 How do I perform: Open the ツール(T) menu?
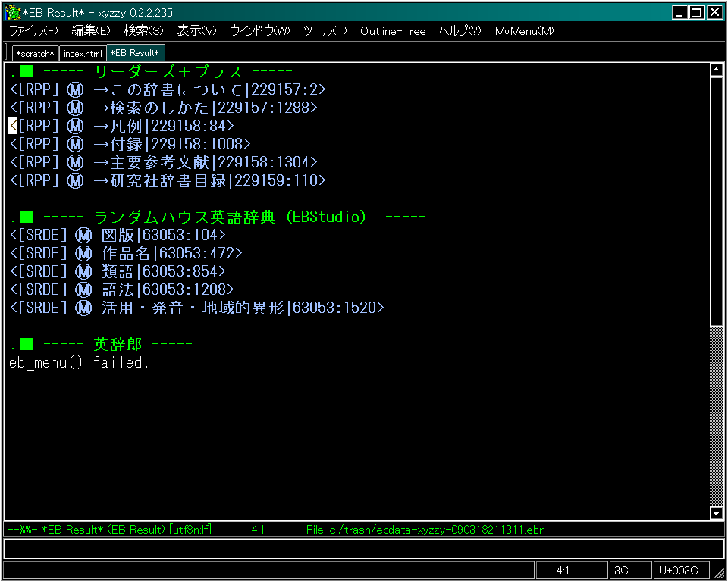(325, 31)
